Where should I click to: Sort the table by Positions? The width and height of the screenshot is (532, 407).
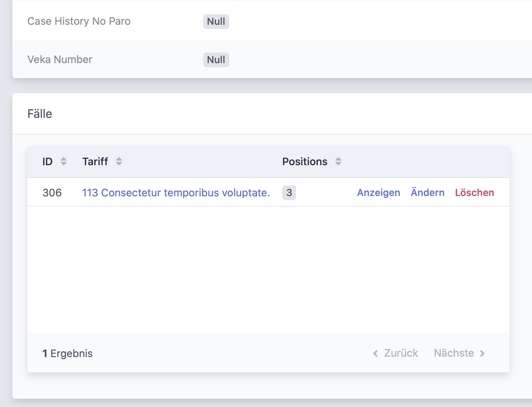pyautogui.click(x=305, y=161)
